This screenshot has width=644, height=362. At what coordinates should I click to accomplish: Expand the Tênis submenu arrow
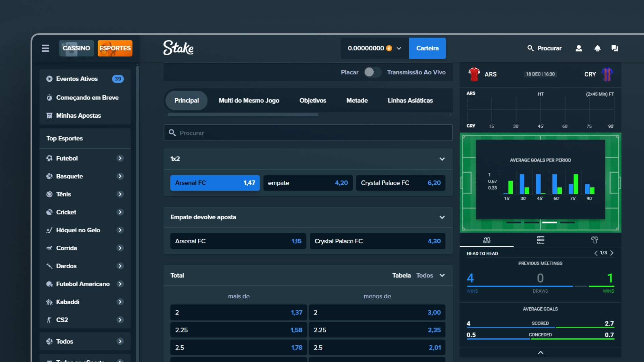(x=120, y=194)
